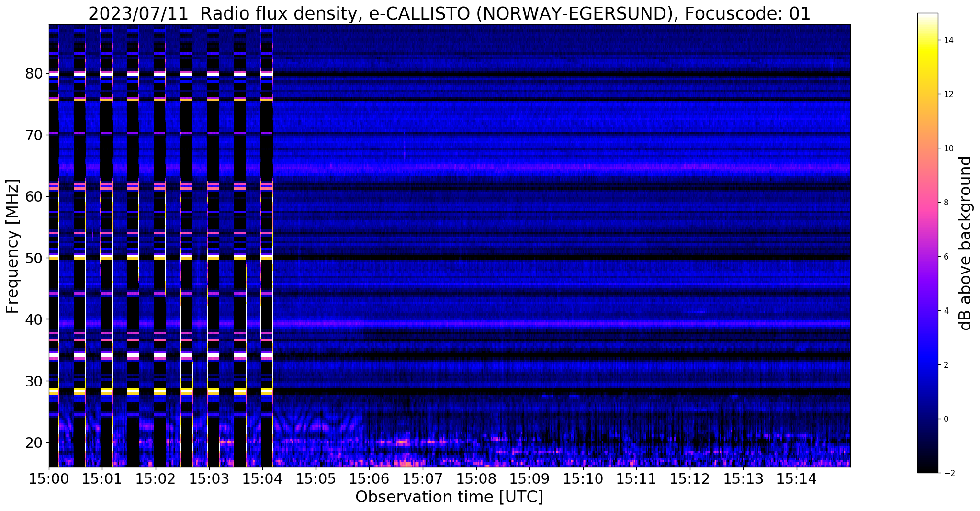The width and height of the screenshot is (980, 511).
Task: Click the colorbar value 12
Action: 948,94
